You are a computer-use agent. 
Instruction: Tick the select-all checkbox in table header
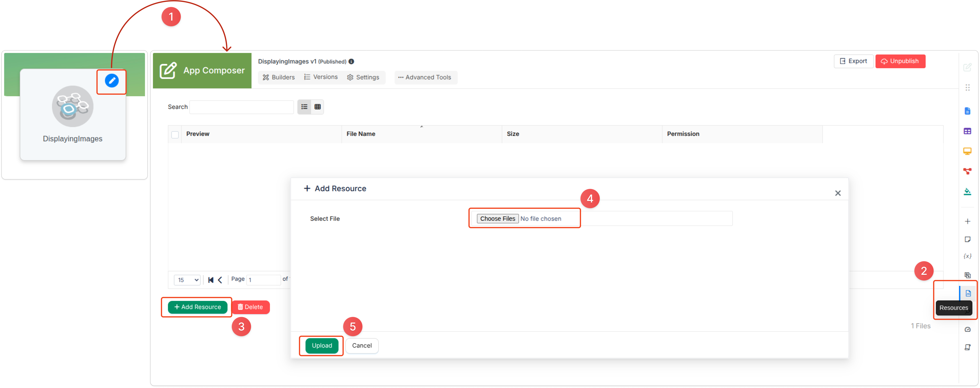click(175, 135)
